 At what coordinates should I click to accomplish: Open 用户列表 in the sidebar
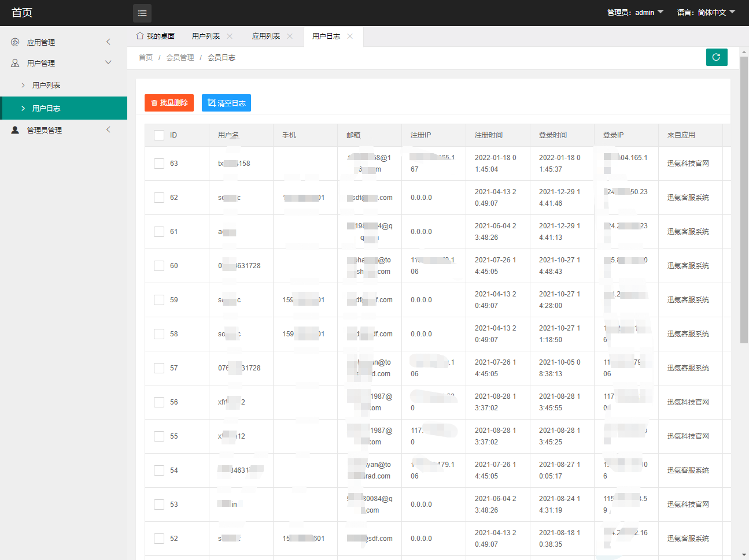[46, 85]
